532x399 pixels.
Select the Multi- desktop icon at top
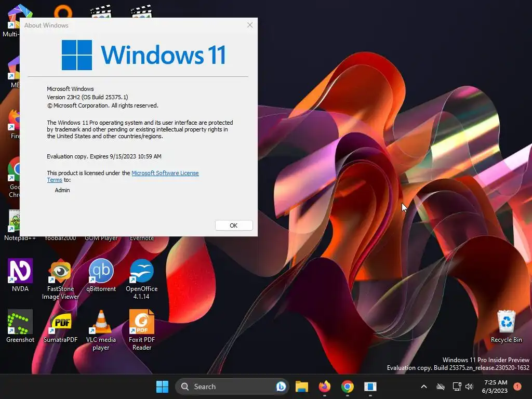11,21
